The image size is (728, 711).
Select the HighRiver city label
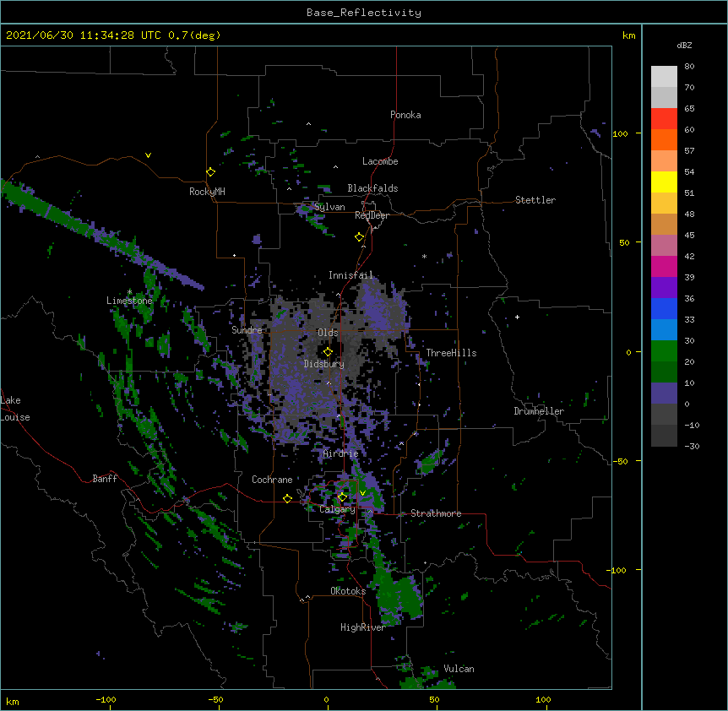pos(362,627)
